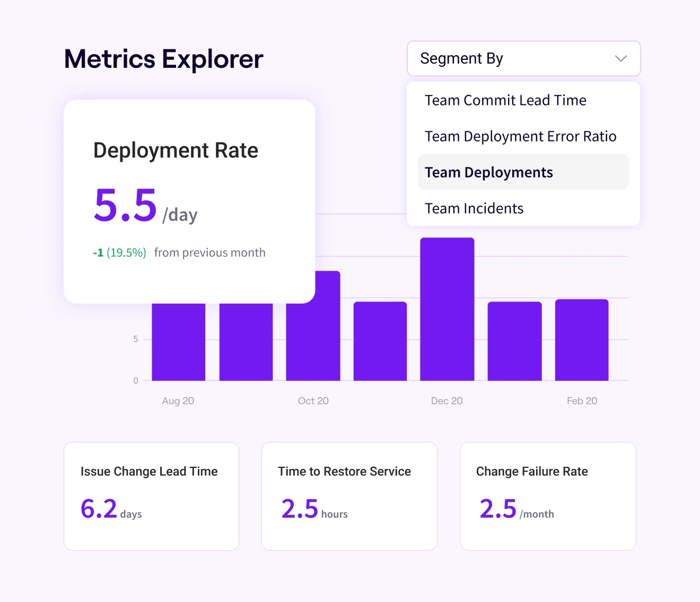Select Team Commit Lead Time option
The height and width of the screenshot is (602, 700).
pyautogui.click(x=505, y=100)
